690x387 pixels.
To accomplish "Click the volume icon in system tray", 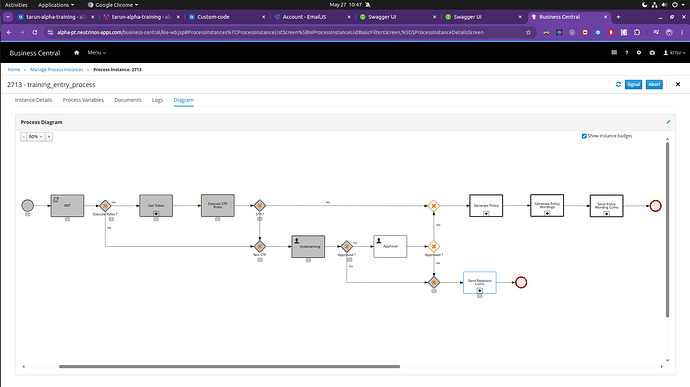I will pyautogui.click(x=664, y=5).
